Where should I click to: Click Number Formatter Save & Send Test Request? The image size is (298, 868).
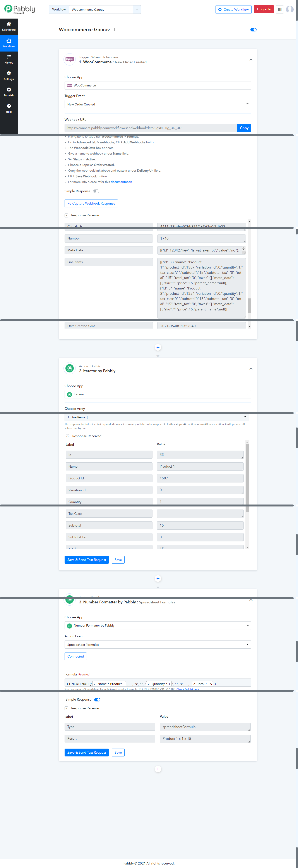point(87,753)
